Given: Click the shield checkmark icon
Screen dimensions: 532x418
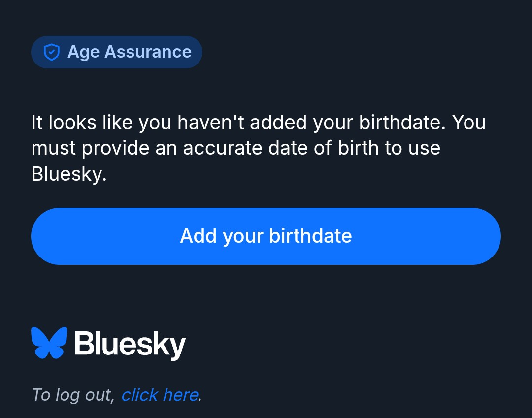Looking at the screenshot, I should tap(52, 52).
